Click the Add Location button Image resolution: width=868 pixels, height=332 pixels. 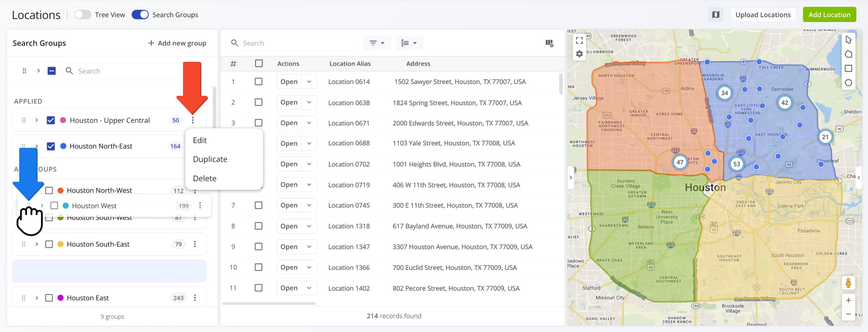tap(829, 15)
